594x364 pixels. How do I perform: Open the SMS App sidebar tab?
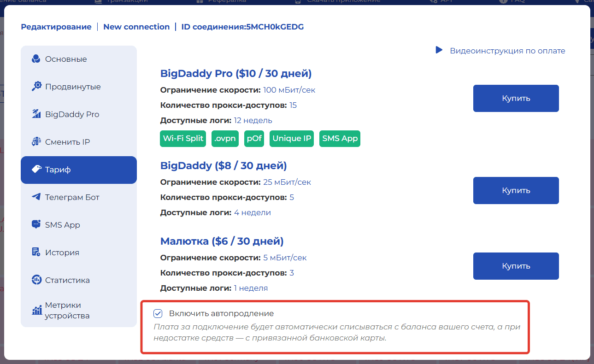click(x=79, y=225)
